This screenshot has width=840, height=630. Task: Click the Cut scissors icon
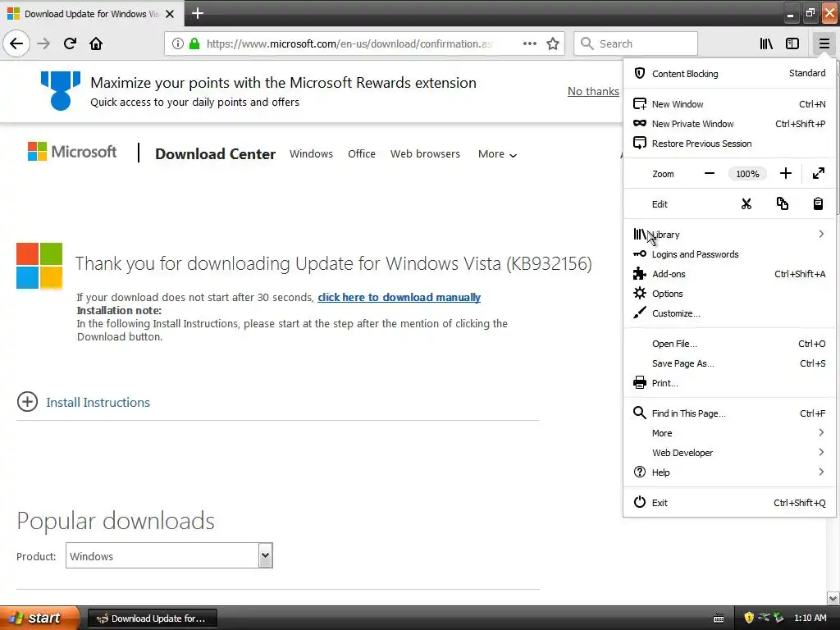point(746,204)
